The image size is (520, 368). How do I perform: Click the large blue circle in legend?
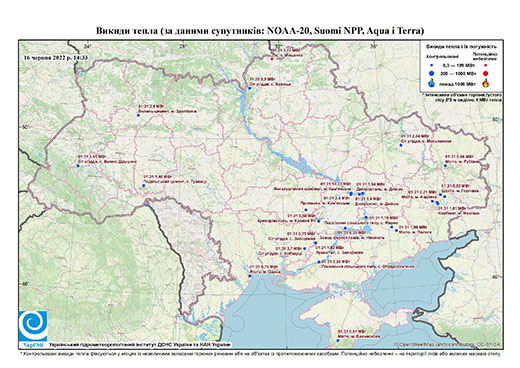(x=432, y=74)
